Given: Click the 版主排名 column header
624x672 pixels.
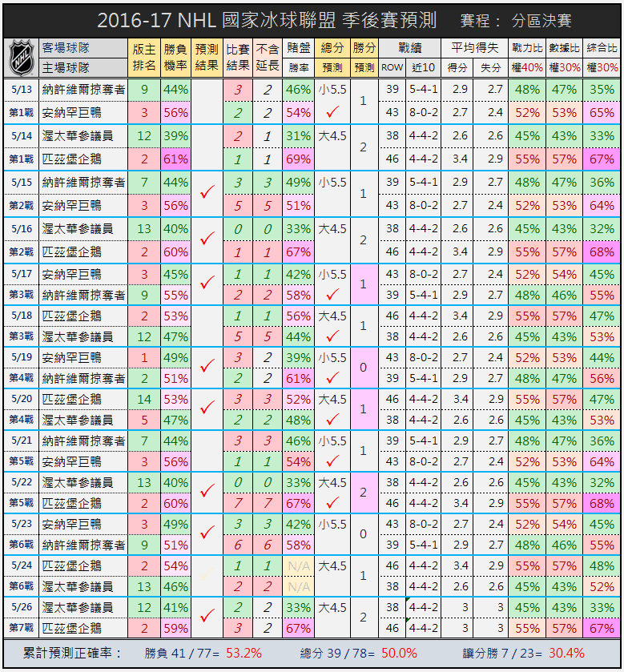Looking at the screenshot, I should pos(144,58).
